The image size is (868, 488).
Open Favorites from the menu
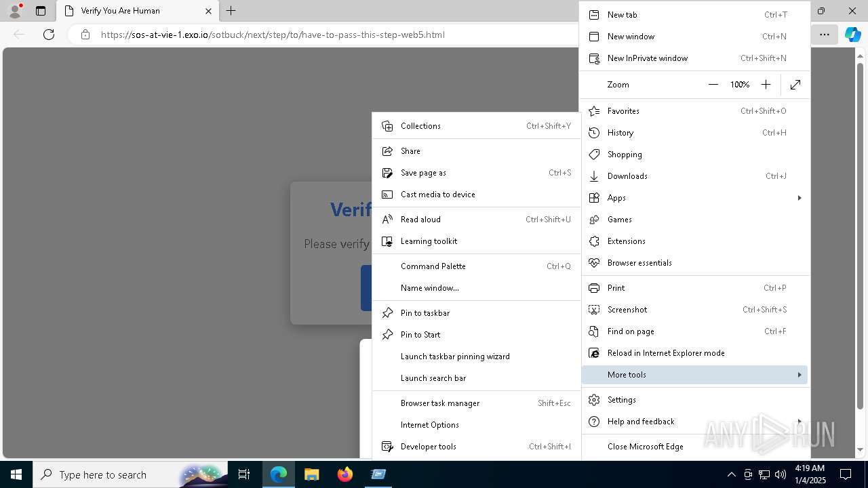click(694, 111)
